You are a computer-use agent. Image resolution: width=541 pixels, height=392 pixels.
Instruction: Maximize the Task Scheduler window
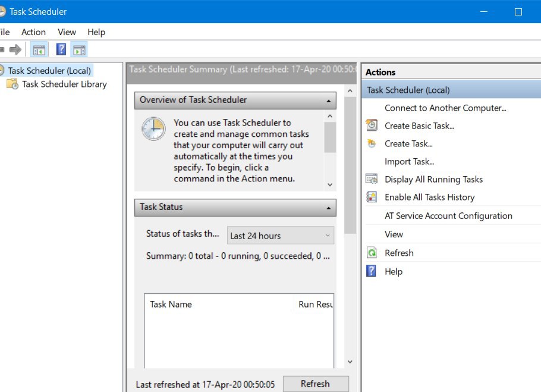518,12
